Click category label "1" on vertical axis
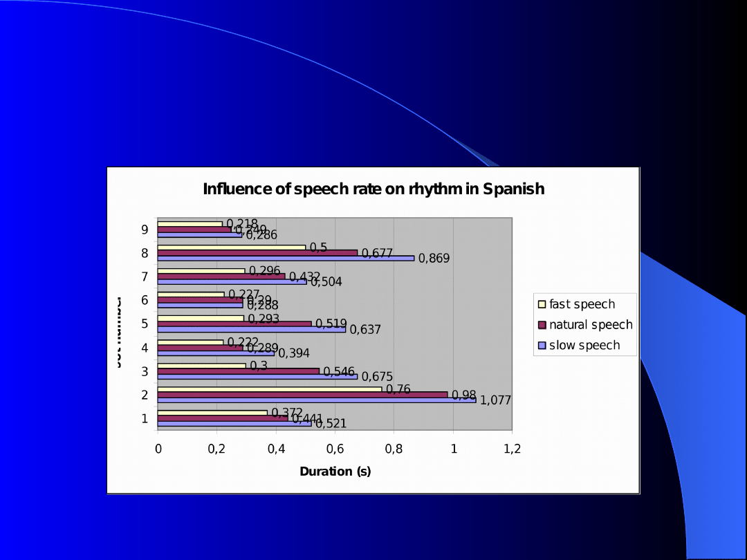The height and width of the screenshot is (560, 747). (x=145, y=418)
